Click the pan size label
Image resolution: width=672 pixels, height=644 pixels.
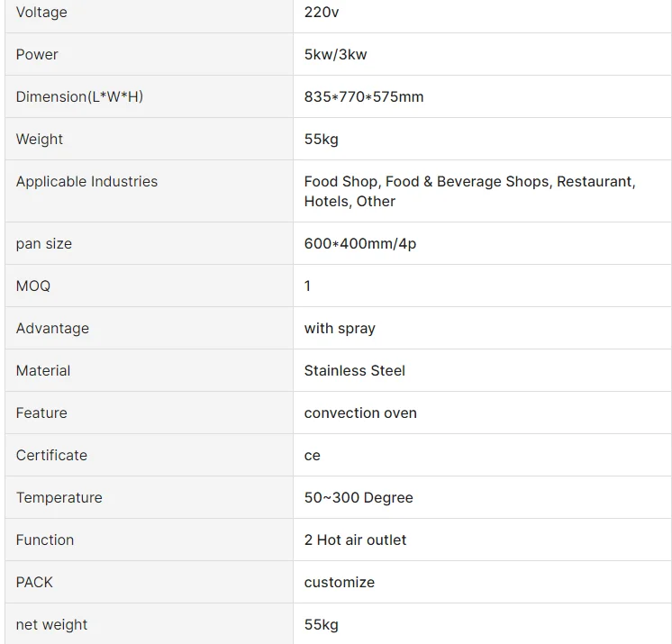44,244
